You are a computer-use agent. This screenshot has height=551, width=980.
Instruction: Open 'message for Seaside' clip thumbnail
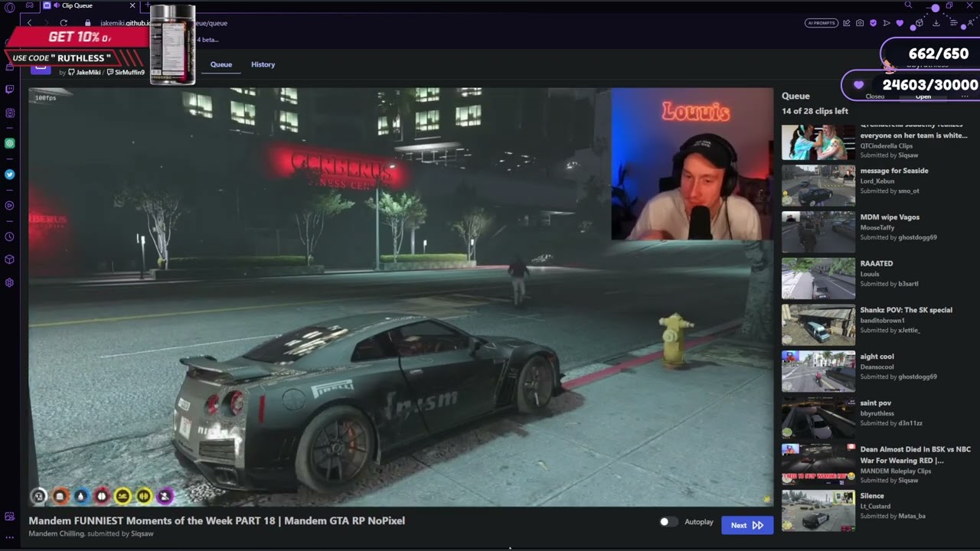tap(818, 186)
